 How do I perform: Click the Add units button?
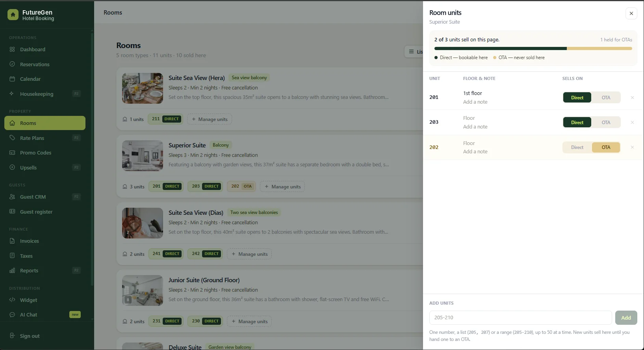626,318
